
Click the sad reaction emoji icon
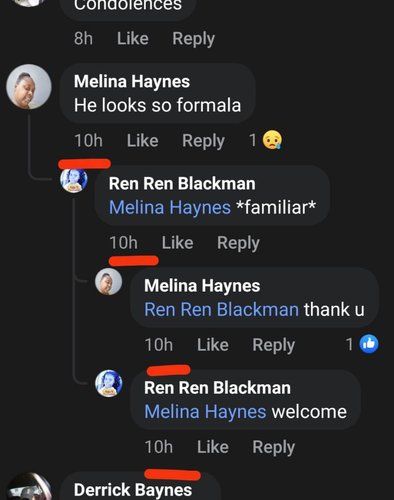272,140
